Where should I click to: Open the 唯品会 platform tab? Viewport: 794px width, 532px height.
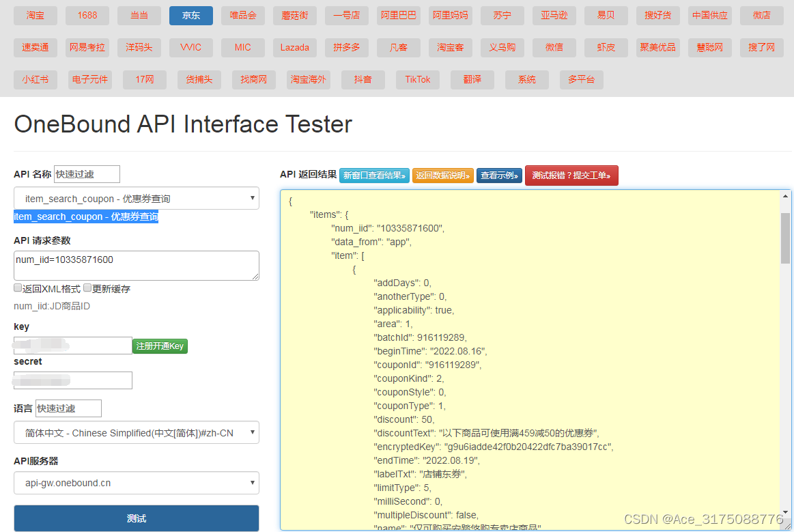point(242,16)
